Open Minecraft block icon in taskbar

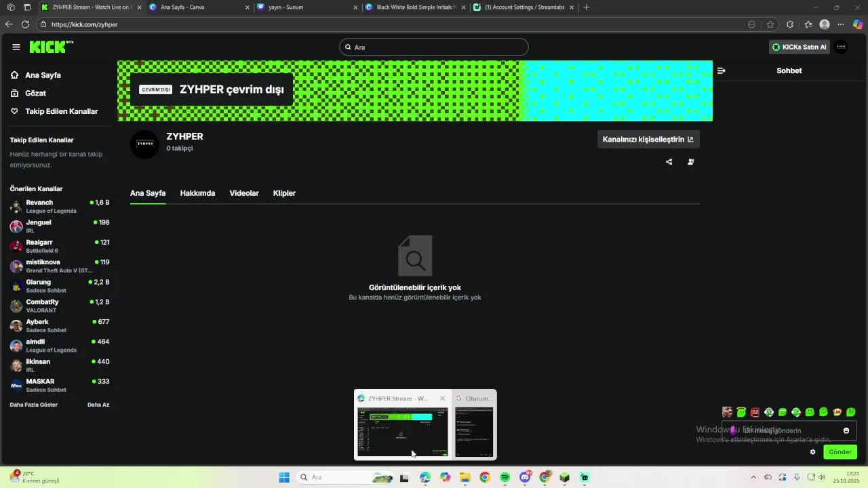[x=564, y=477]
